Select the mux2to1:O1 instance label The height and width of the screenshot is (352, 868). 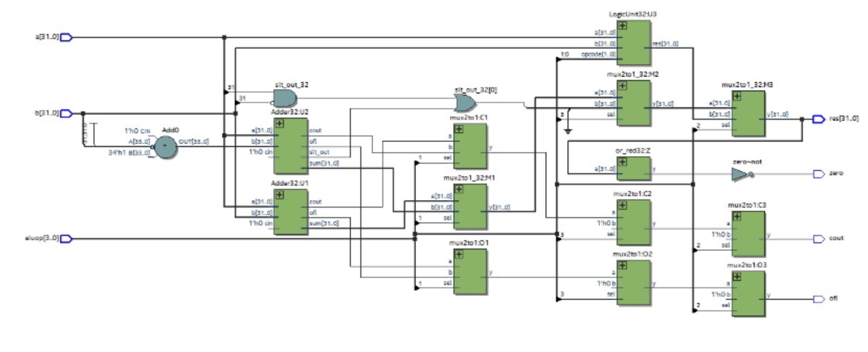point(469,243)
